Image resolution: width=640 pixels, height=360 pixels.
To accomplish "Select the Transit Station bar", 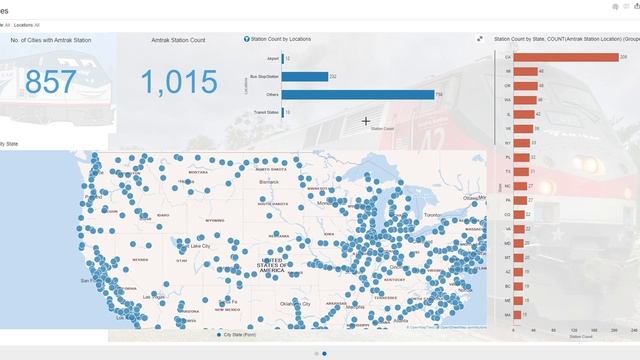I will coord(283,112).
